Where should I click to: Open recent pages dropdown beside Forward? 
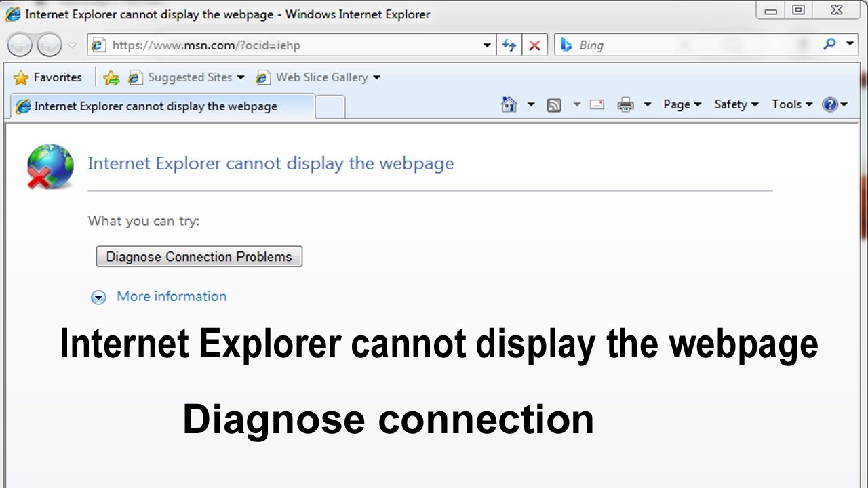(x=73, y=46)
